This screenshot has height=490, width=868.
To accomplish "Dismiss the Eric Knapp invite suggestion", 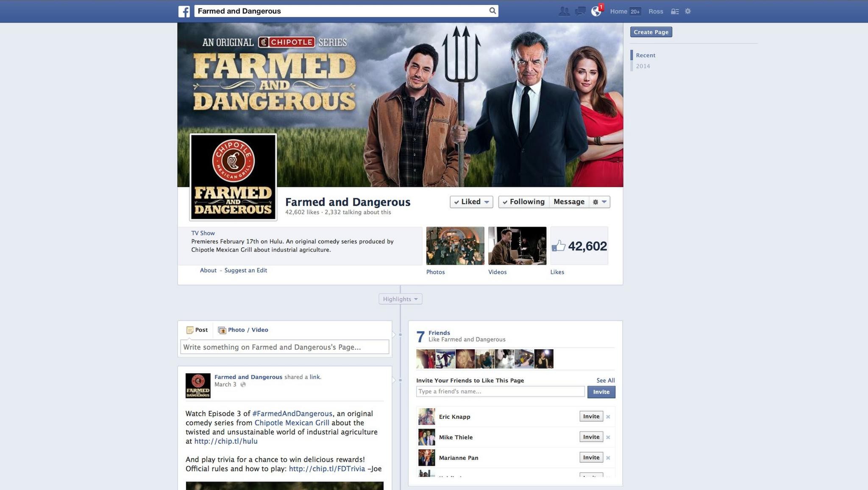I will (x=608, y=417).
